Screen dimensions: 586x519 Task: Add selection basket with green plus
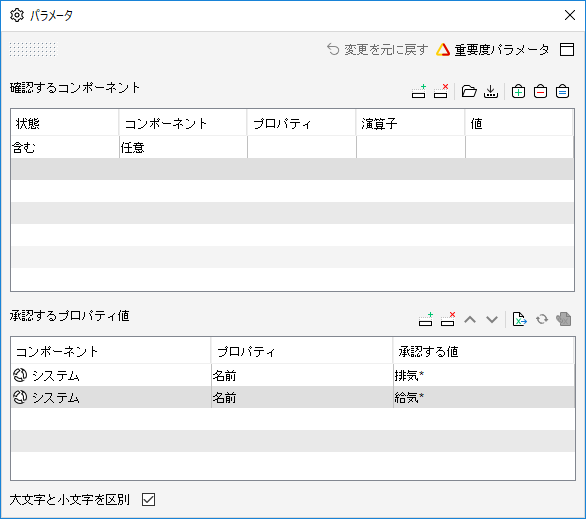pyautogui.click(x=518, y=92)
